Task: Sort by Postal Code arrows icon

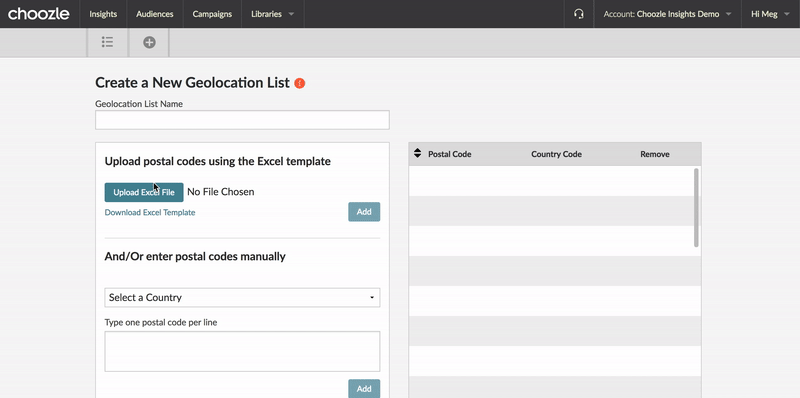Action: click(x=417, y=153)
